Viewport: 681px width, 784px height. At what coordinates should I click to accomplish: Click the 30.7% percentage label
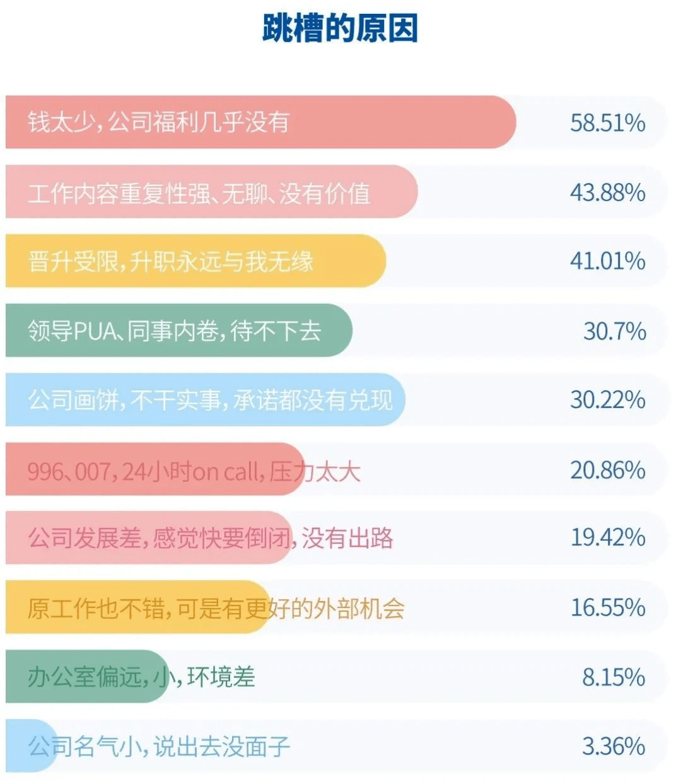(x=615, y=331)
